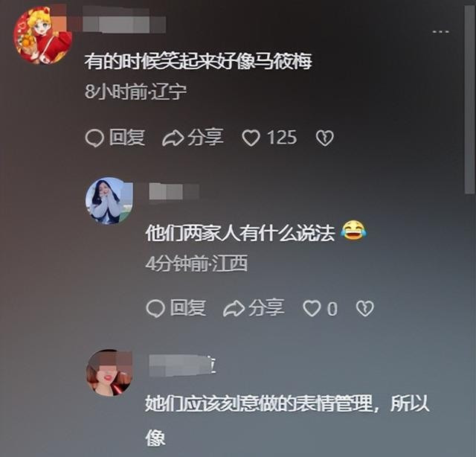Click share arrow icon under Liaoning comment
Screen dimensions: 476x457
coord(173,138)
